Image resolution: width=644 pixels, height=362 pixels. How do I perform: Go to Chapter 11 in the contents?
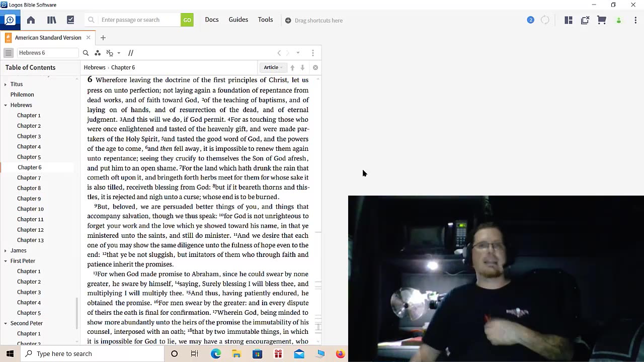pos(30,219)
